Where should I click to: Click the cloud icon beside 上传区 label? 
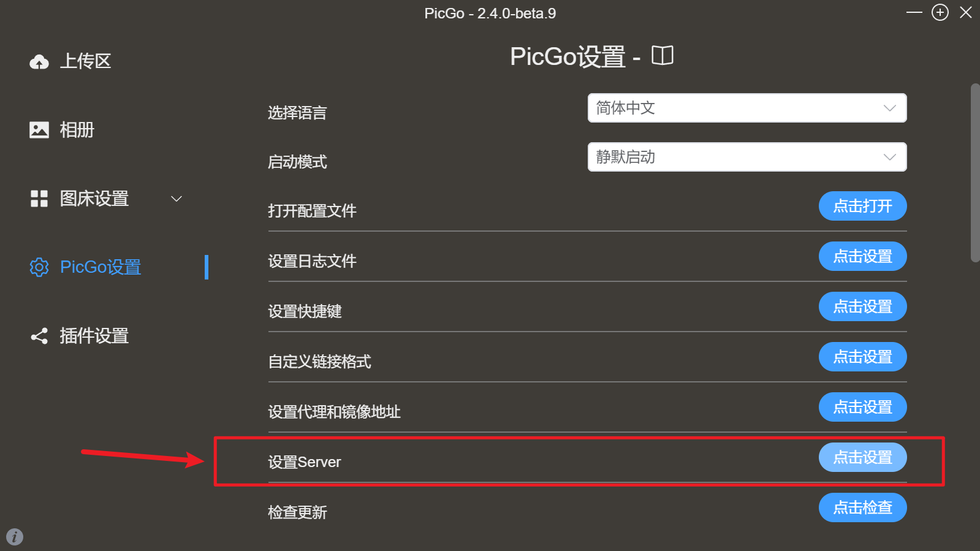pyautogui.click(x=39, y=61)
